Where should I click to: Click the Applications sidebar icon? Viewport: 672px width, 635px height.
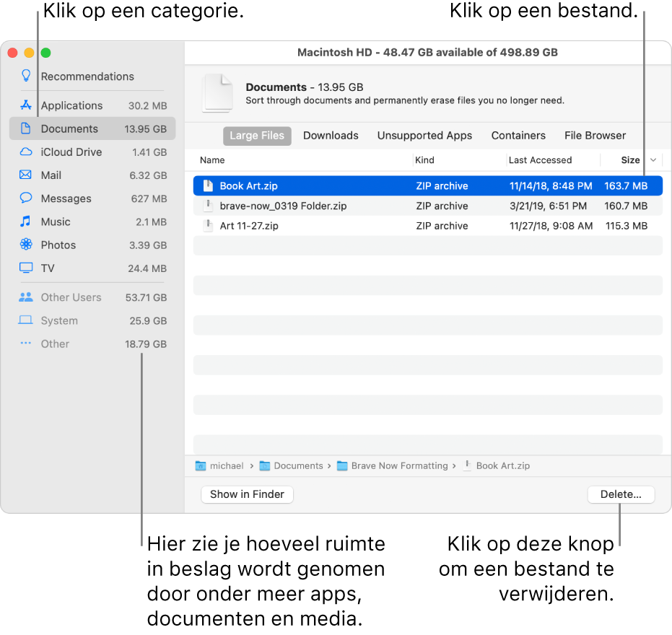(x=26, y=105)
